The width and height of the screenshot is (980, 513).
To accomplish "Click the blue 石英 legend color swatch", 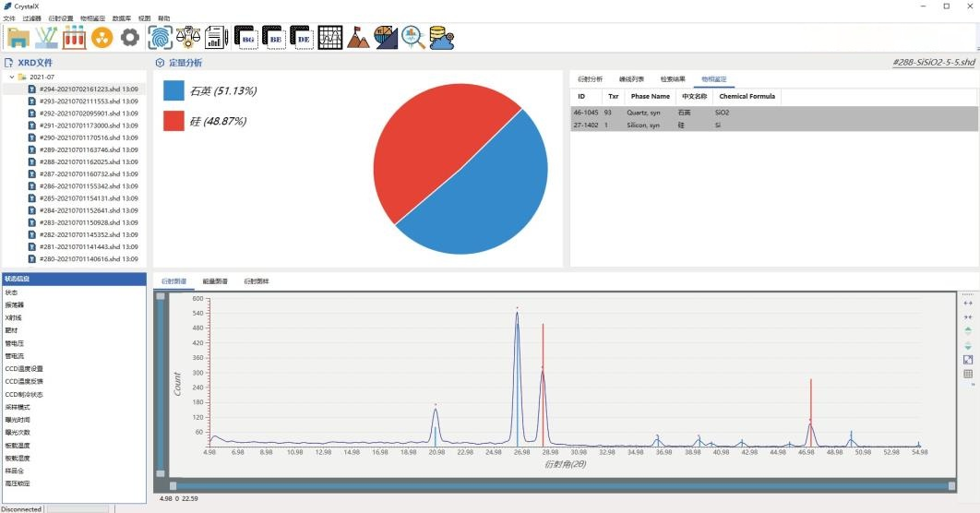I will tap(173, 90).
